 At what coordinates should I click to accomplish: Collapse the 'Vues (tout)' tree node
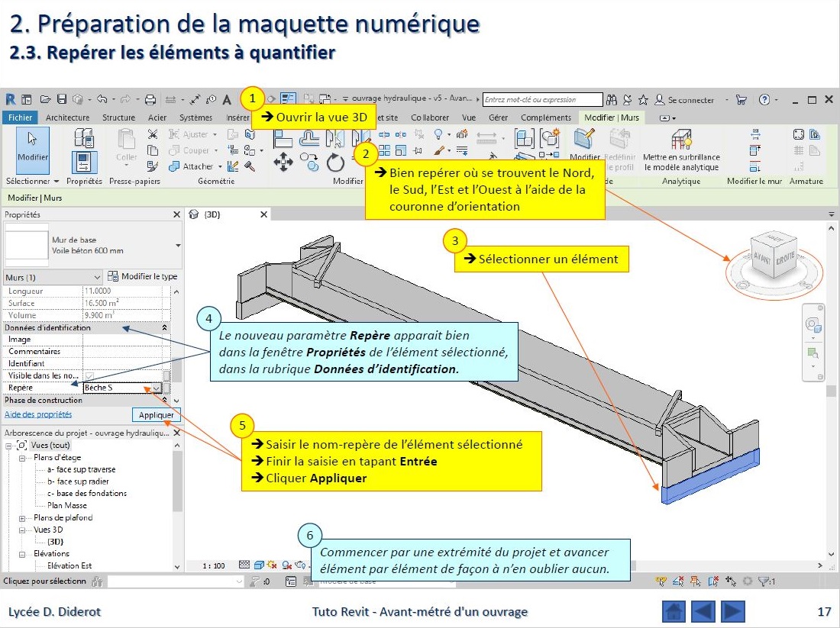[8, 446]
